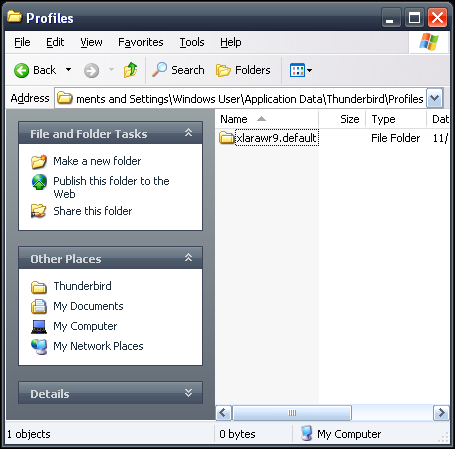455x449 pixels.
Task: Toggle the Folders pane button
Action: click(243, 70)
